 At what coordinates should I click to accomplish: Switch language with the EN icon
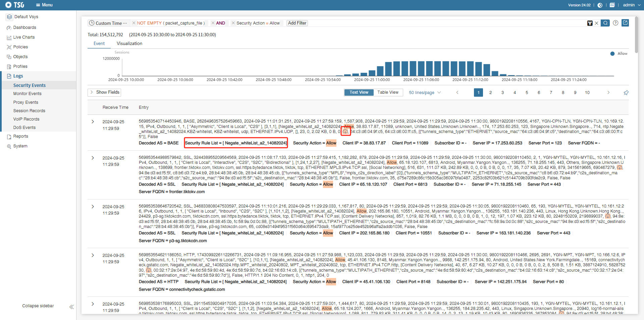[x=612, y=5]
